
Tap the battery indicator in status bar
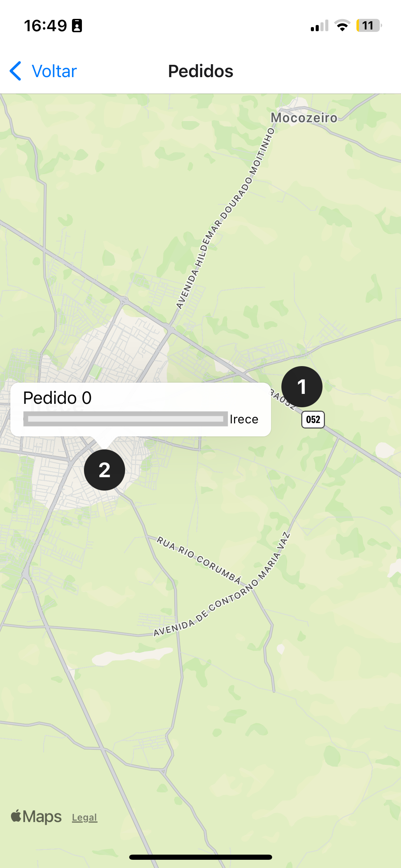(369, 25)
